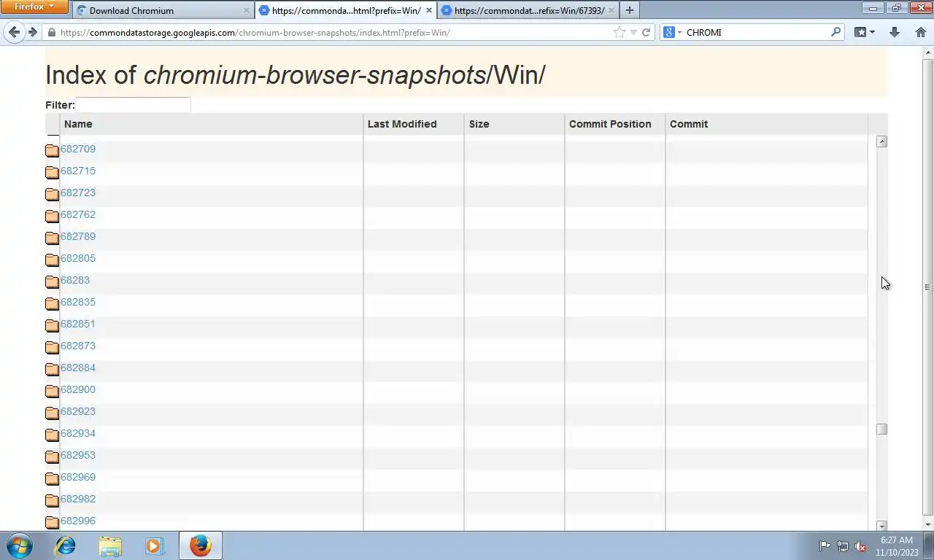Open folder icon next to 682789
934x560 pixels.
point(52,238)
